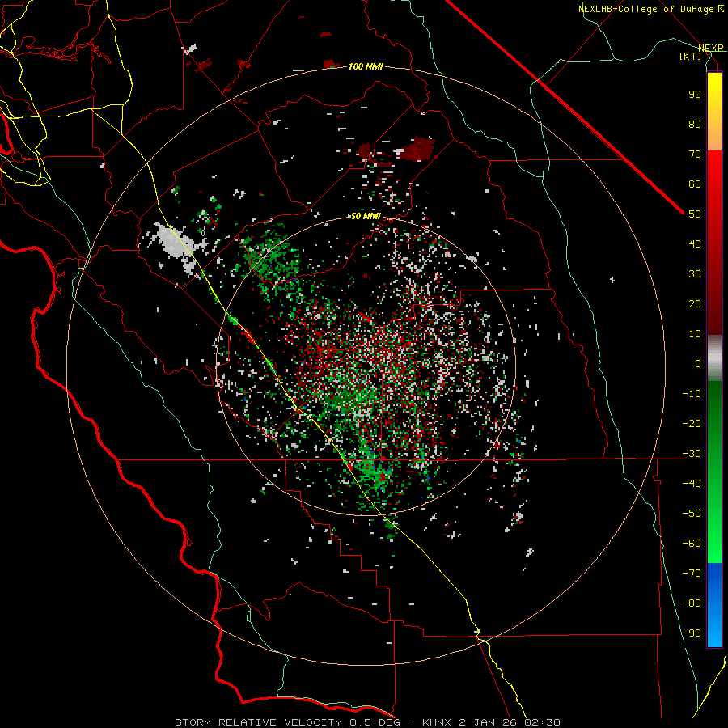Click STORM RELATIVE VELOCITY in the caption
Image resolution: width=728 pixels, height=728 pixels.
pyautogui.click(x=258, y=722)
